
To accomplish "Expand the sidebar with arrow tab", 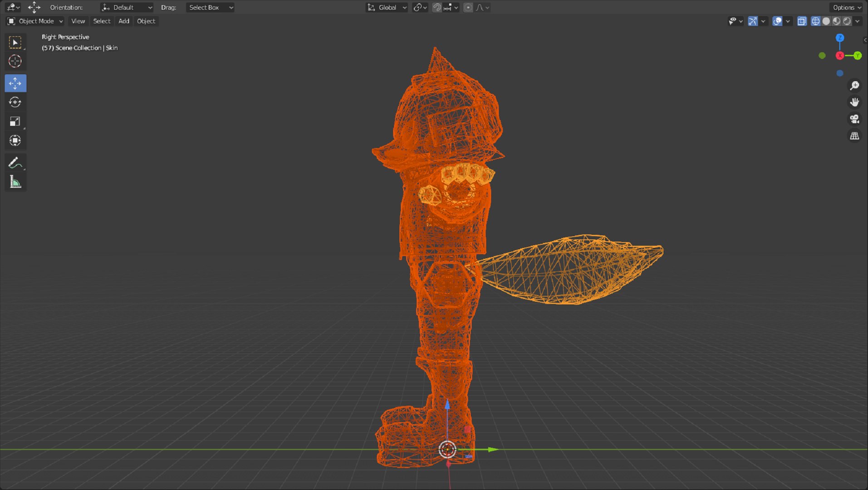I will pos(865,40).
